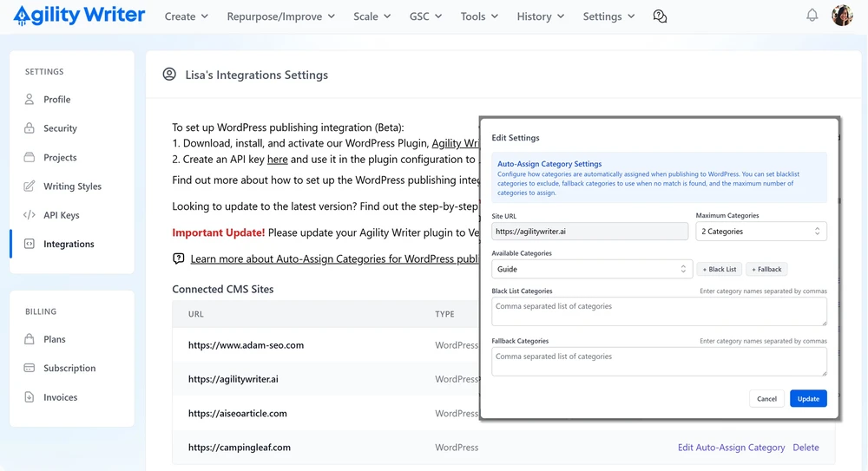Click the Integrations icon in the sidebar

click(x=30, y=244)
